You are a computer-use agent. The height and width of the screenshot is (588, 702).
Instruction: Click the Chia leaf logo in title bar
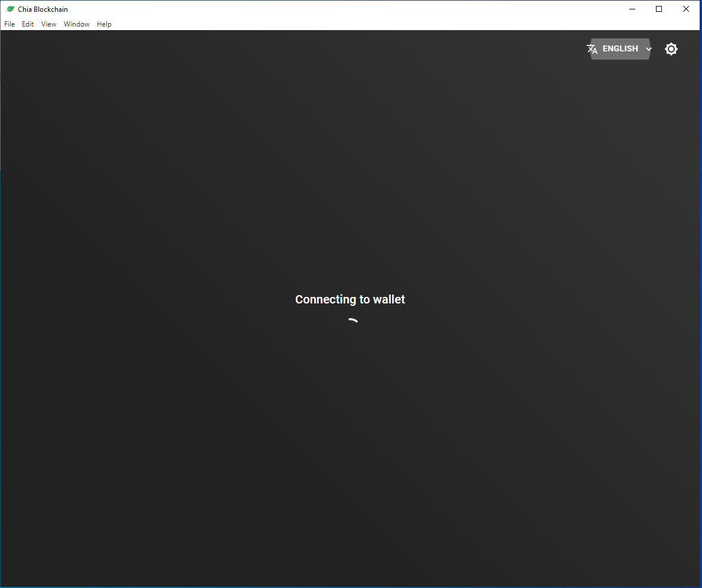(10, 9)
